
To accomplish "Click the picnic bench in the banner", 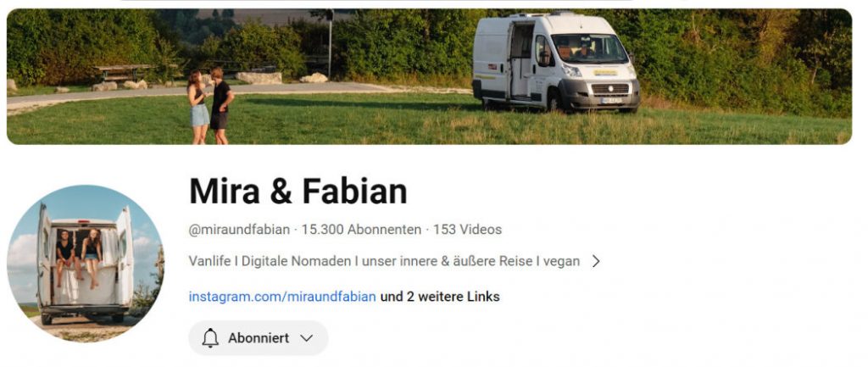I will pyautogui.click(x=123, y=73).
